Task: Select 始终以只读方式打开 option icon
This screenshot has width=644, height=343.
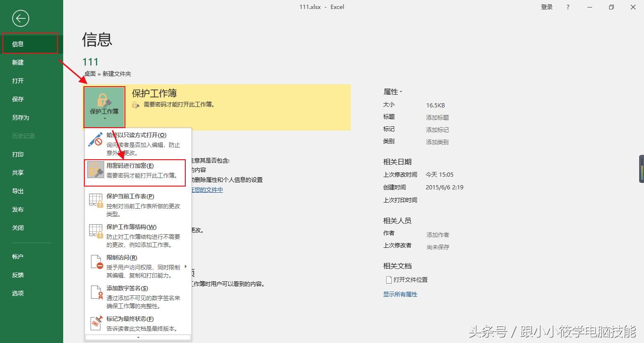Action: [x=95, y=139]
